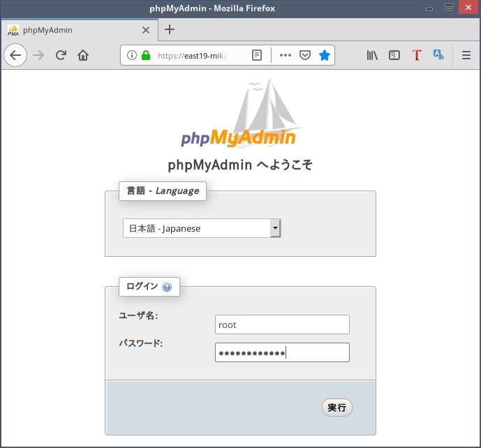481x448 pixels.
Task: Go back to the previous page
Action: pos(15,56)
